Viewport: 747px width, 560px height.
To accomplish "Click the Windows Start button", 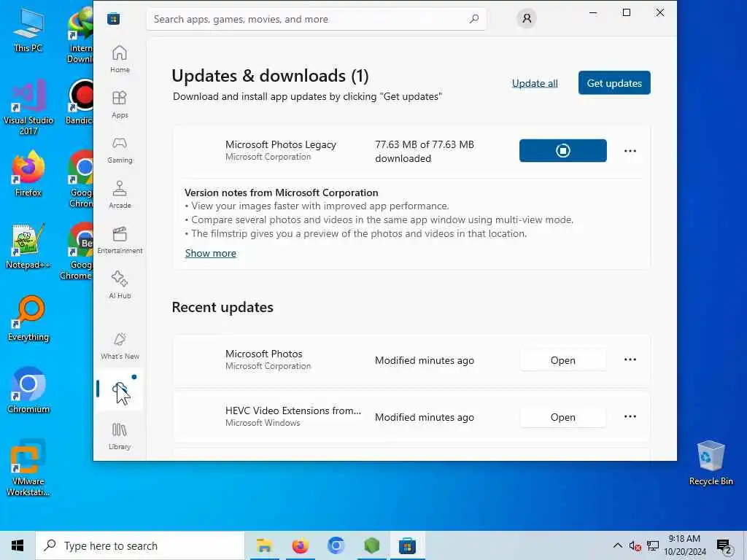I will click(18, 545).
